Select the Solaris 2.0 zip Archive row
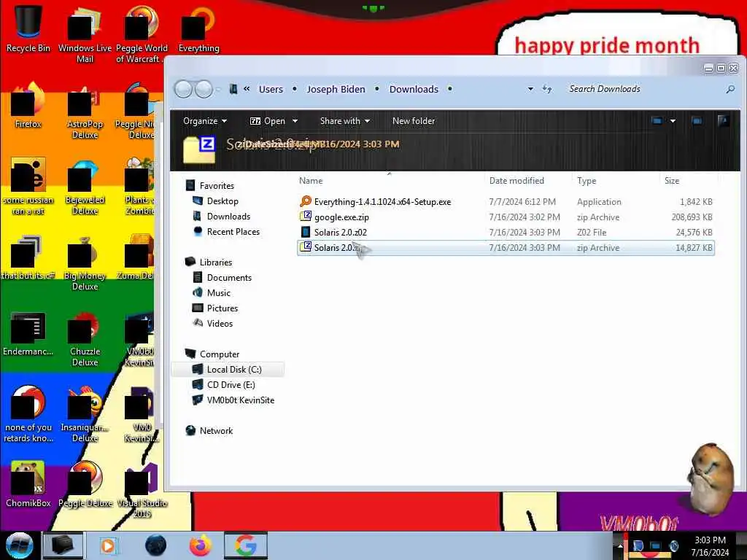Screen dimensions: 747x560 (x=506, y=248)
